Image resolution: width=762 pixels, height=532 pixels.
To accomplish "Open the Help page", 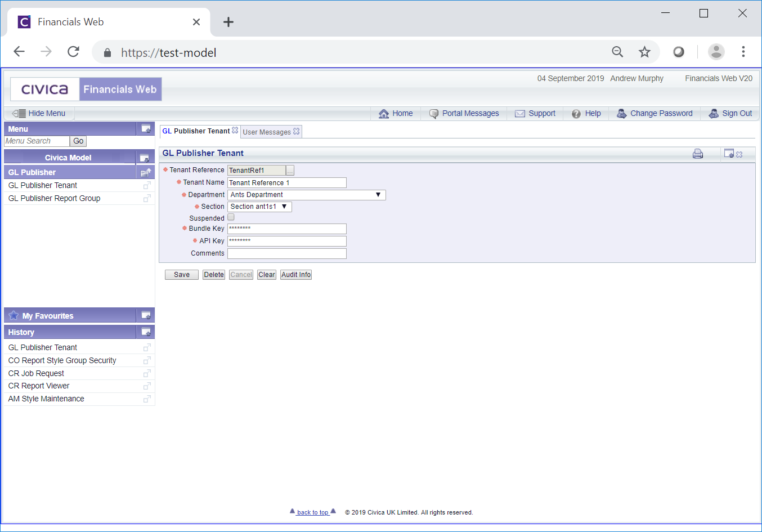I will pos(586,114).
